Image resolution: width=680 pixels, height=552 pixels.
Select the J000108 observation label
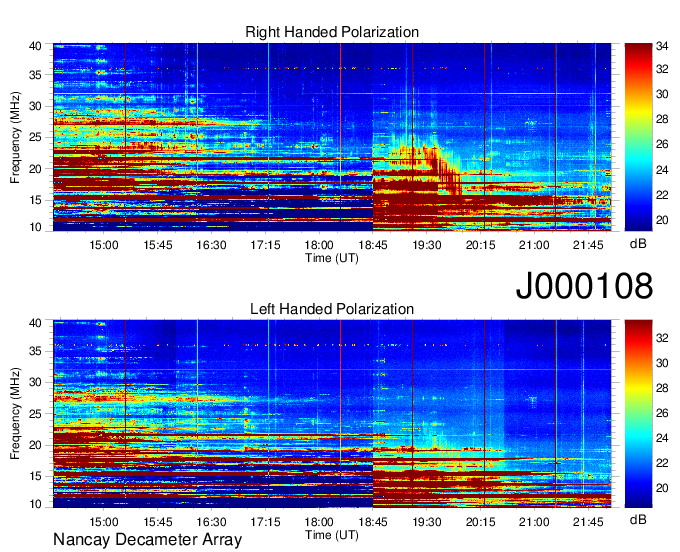point(584,286)
